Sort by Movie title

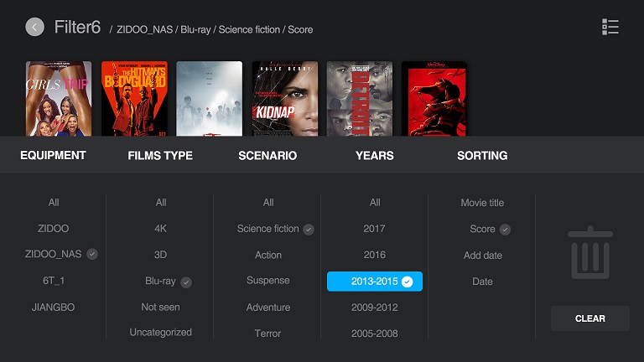482,203
